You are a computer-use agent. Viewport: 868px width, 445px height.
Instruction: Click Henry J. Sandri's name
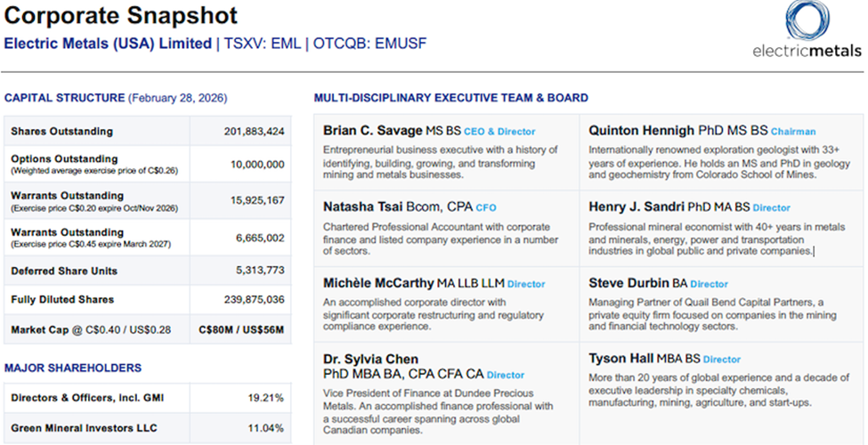tap(637, 206)
